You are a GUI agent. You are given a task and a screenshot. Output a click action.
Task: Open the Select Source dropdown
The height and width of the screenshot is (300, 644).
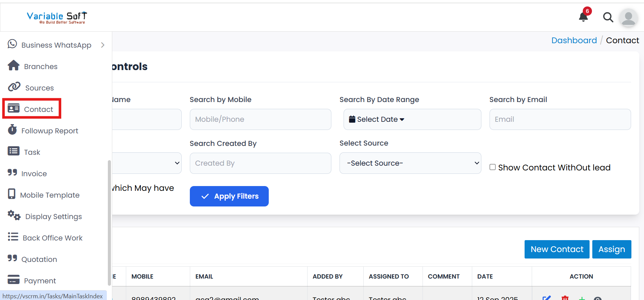410,163
